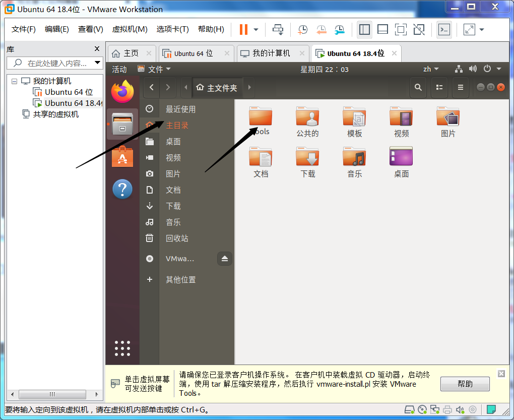Select Ubuntu 64 18.4位 in the library tree
This screenshot has width=514, height=420.
click(74, 103)
